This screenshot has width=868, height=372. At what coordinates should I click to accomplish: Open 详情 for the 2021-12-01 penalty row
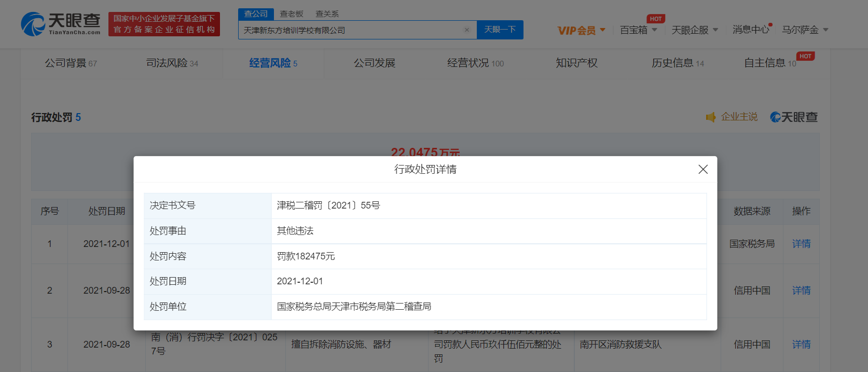[x=801, y=244]
